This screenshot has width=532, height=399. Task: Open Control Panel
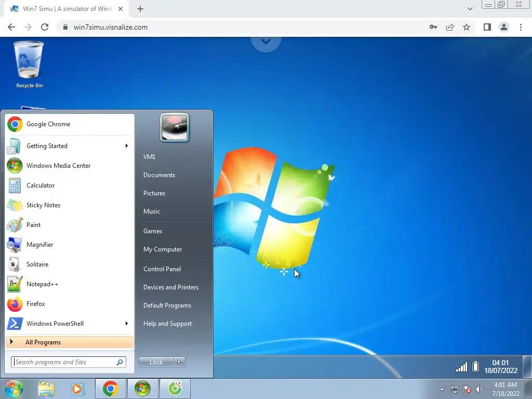(162, 269)
